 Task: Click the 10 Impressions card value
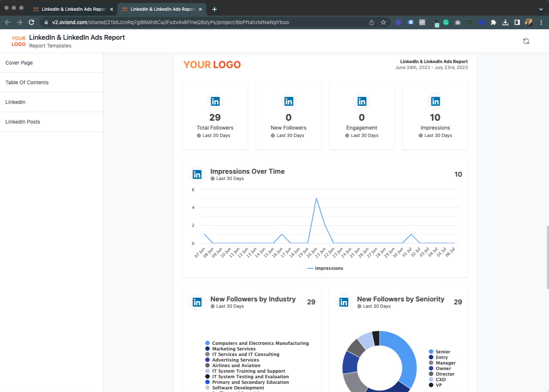pos(435,117)
